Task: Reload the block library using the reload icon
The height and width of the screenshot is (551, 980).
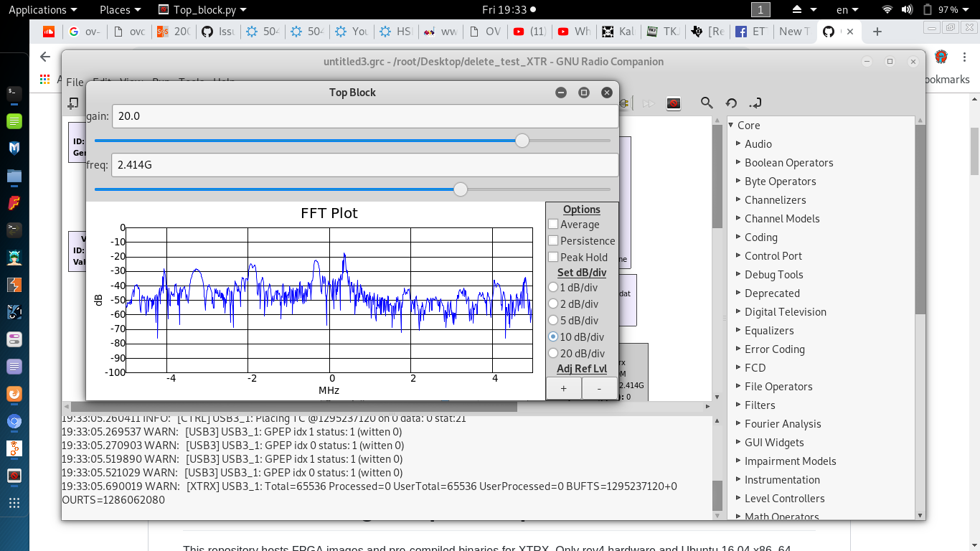Action: click(730, 103)
